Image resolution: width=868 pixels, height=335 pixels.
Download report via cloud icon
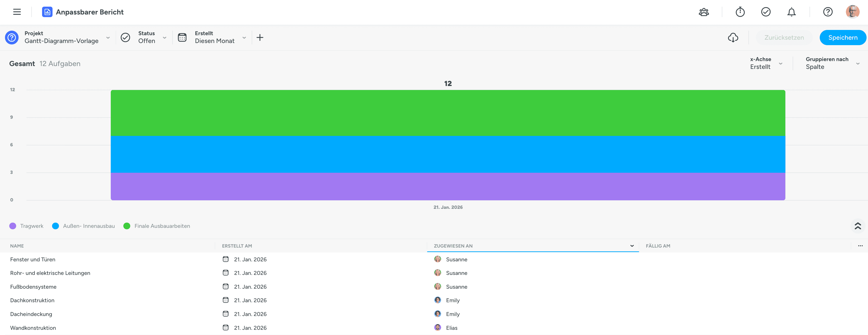[733, 37]
